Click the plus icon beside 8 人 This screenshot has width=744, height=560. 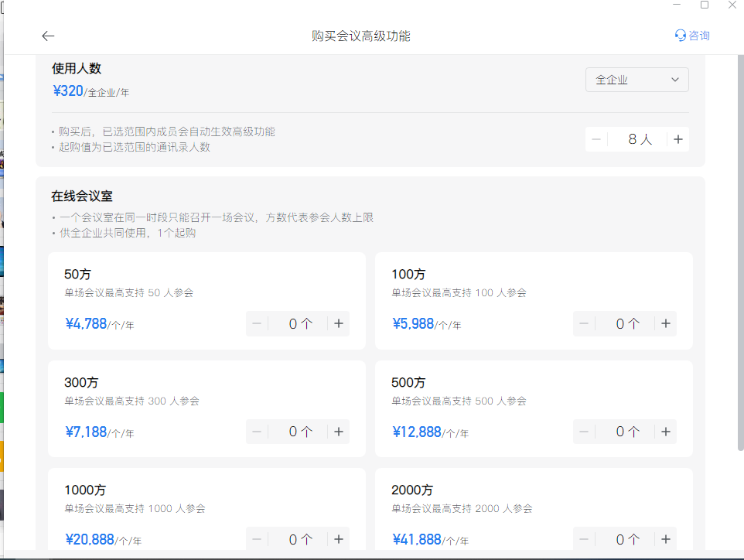pyautogui.click(x=677, y=139)
